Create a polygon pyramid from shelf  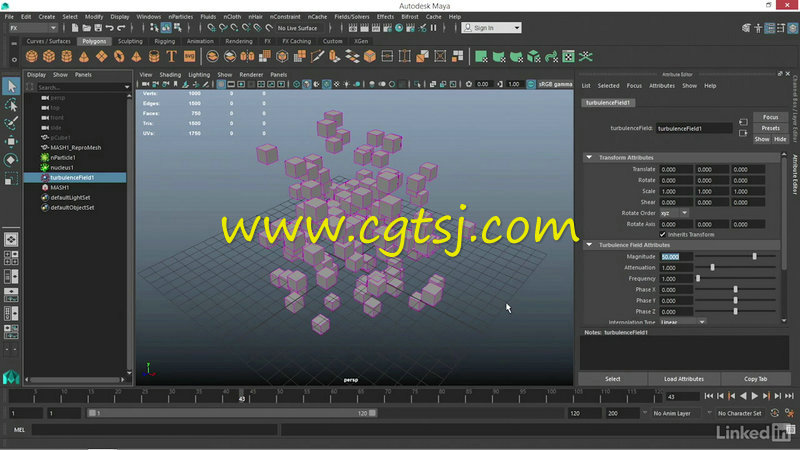136,57
